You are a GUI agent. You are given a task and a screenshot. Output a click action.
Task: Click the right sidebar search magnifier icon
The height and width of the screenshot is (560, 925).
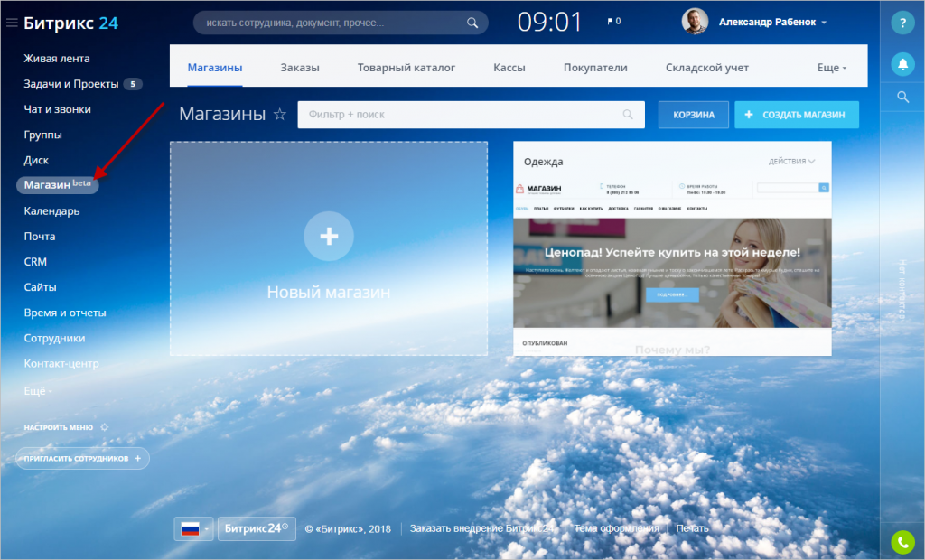pos(902,97)
